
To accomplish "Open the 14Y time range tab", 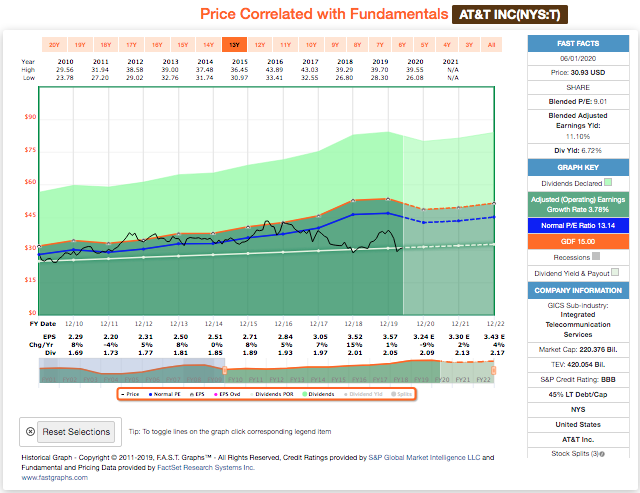I will coord(209,45).
